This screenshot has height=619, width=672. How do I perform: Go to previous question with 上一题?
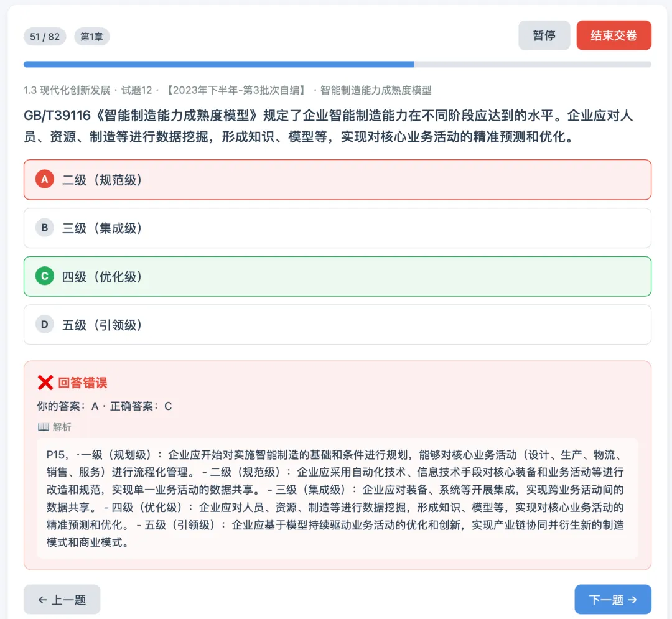[62, 599]
